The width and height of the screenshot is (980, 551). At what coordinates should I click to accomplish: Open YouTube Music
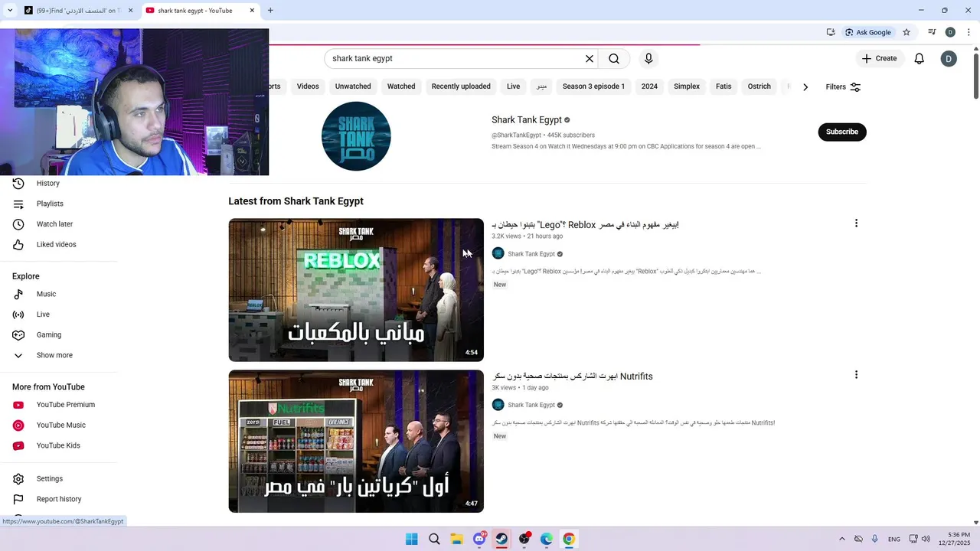pyautogui.click(x=60, y=425)
